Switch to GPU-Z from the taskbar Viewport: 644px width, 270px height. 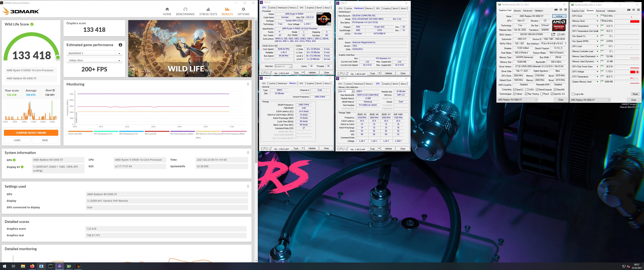pos(69,266)
